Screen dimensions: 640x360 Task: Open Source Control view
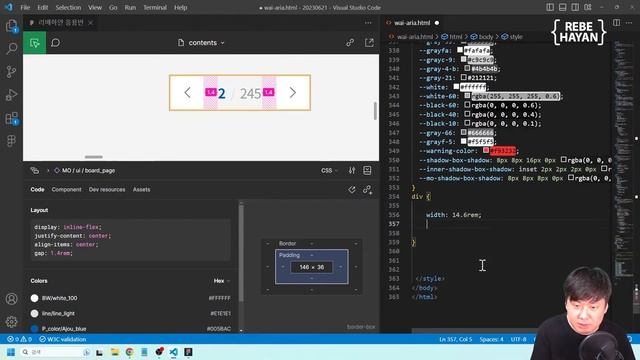coord(11,72)
